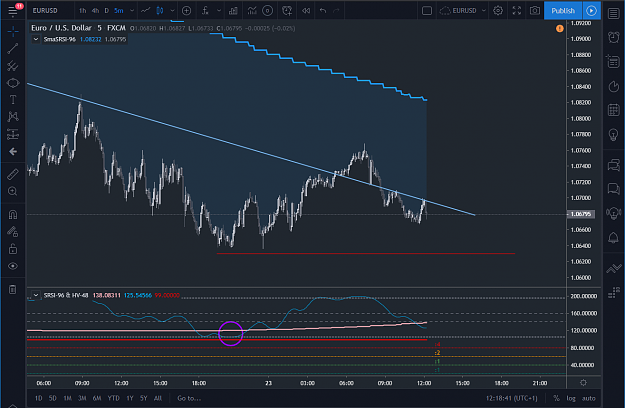Click the back arrow icon in left toolbar
Image resolution: width=625 pixels, height=408 pixels.
pyautogui.click(x=13, y=151)
